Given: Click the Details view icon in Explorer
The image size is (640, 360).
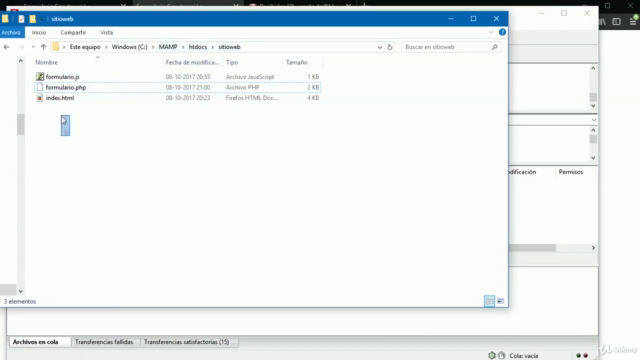Looking at the screenshot, I should 489,301.
